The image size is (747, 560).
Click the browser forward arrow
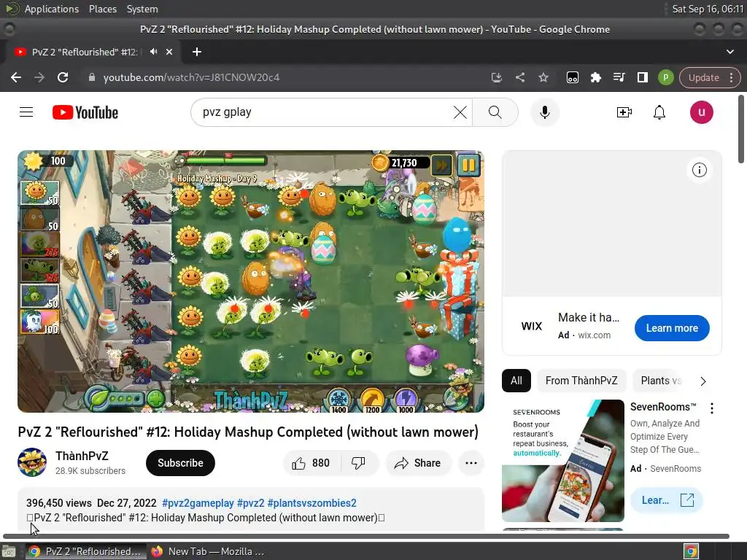coord(39,77)
